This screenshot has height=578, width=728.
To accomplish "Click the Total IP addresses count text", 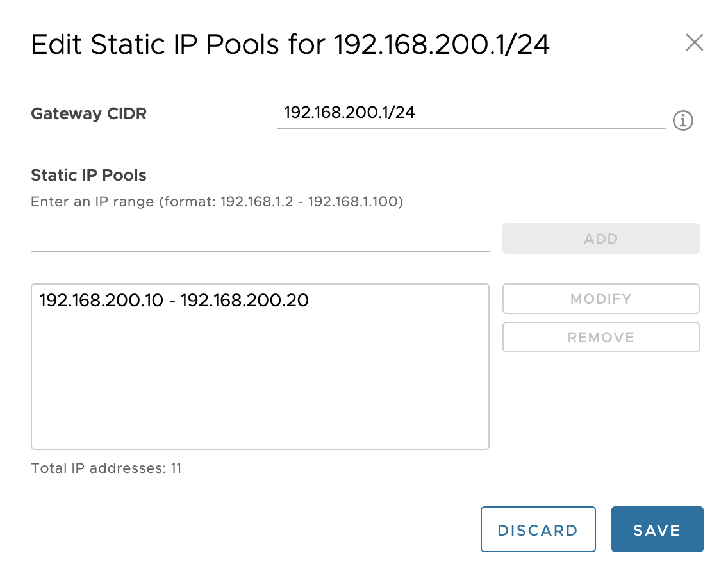I will click(106, 468).
